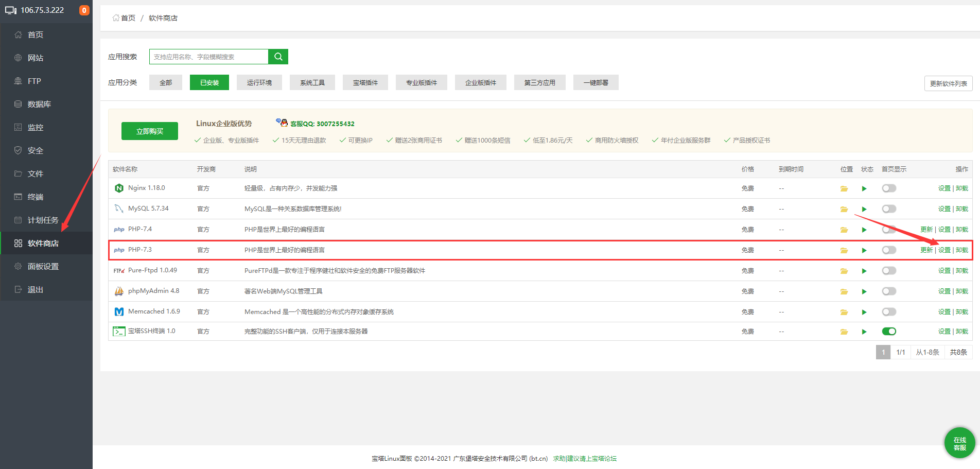Toggle homepage display for Nginx 1.18.0

coord(889,188)
